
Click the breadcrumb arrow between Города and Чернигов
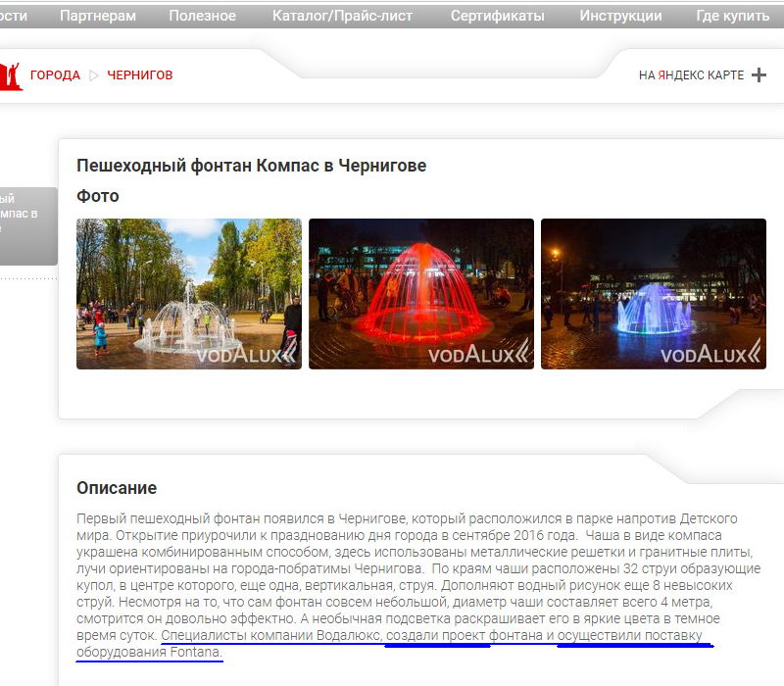click(x=94, y=75)
